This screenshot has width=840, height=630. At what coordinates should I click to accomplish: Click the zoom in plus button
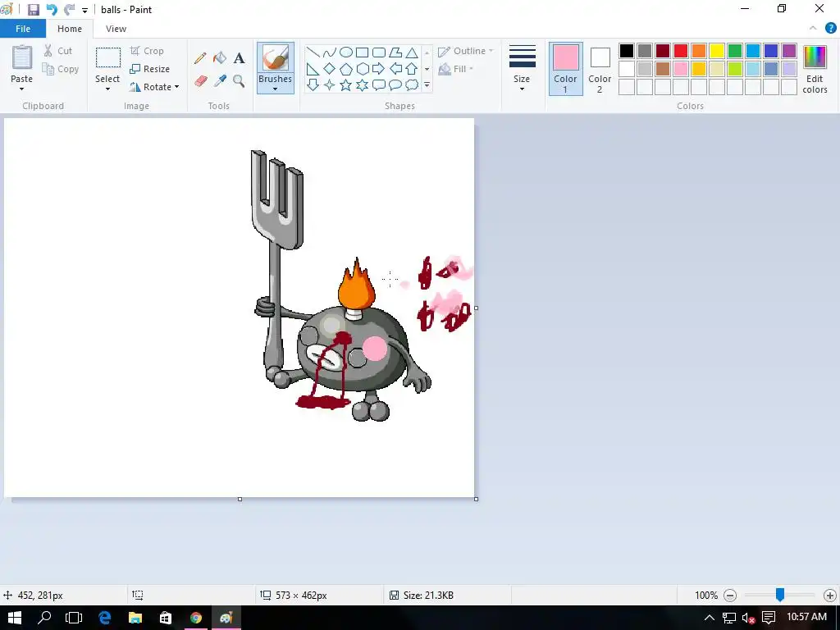point(830,596)
